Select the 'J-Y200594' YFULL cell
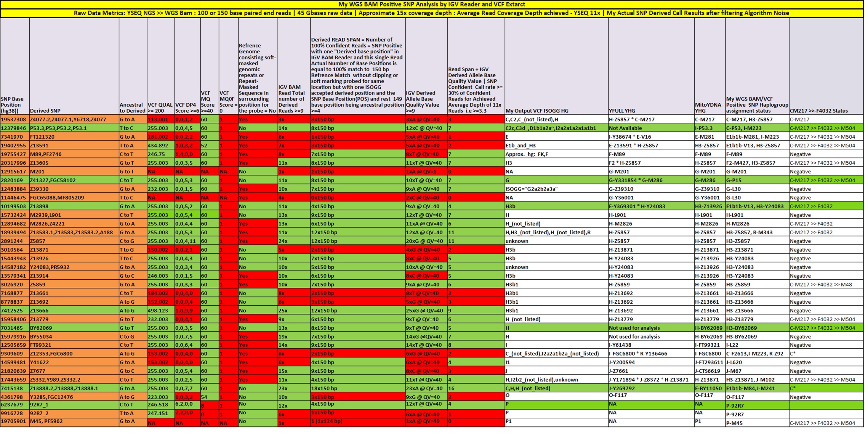Screen dimensions: 868x434 click(651, 363)
